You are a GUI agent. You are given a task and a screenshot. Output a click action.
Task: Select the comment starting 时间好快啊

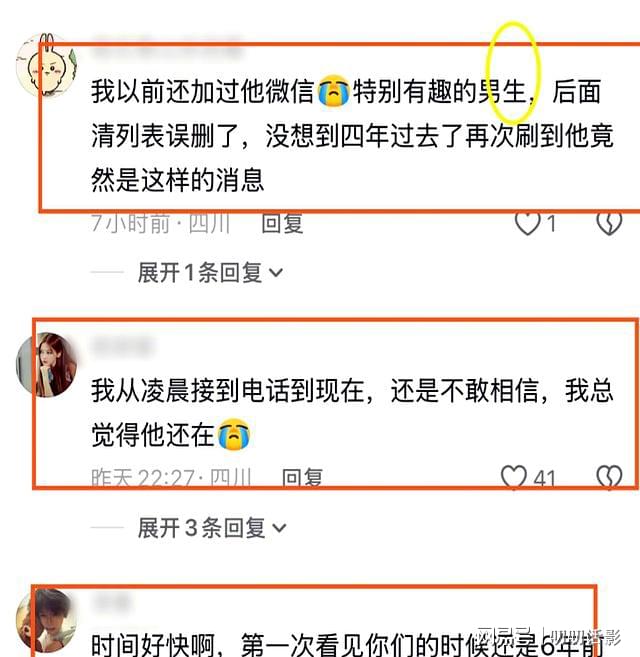pyautogui.click(x=348, y=644)
